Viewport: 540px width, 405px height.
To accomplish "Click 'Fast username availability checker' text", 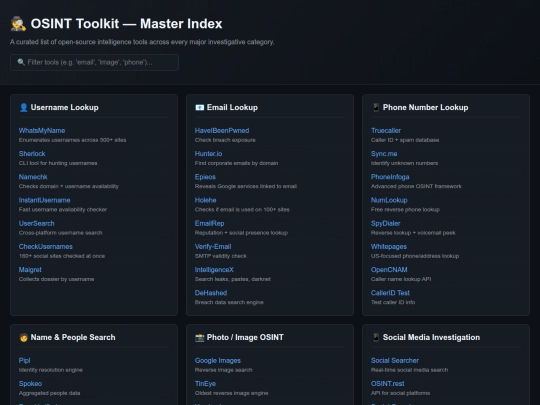I will (x=63, y=210).
